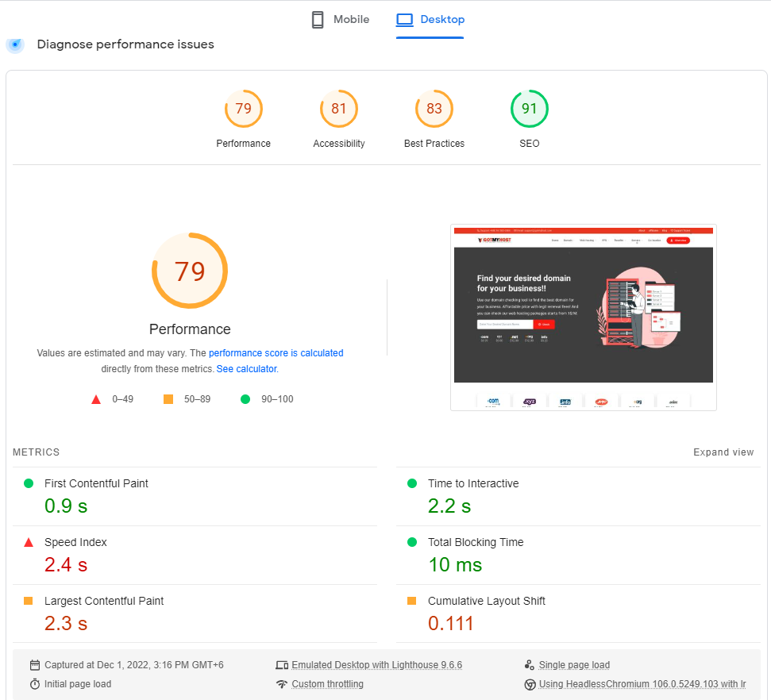Image resolution: width=771 pixels, height=700 pixels.
Task: Select the Desktop tab
Action: [430, 19]
